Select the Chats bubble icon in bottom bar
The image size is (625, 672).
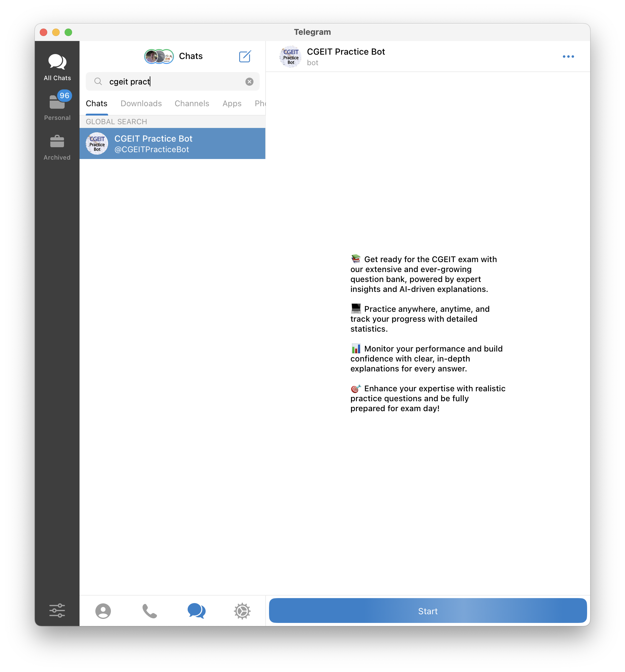196,611
